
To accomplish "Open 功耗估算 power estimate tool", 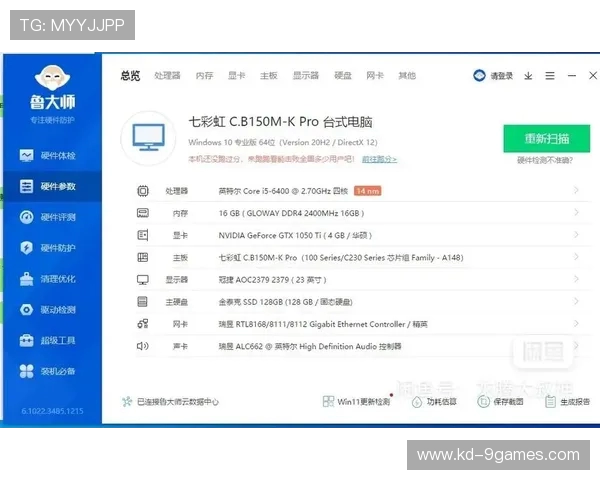I will click(434, 402).
